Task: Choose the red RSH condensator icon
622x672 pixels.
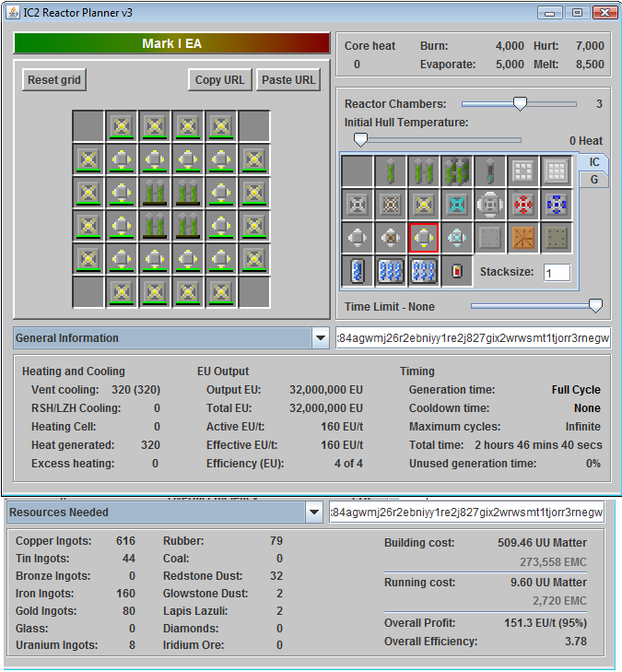Action: (x=523, y=204)
